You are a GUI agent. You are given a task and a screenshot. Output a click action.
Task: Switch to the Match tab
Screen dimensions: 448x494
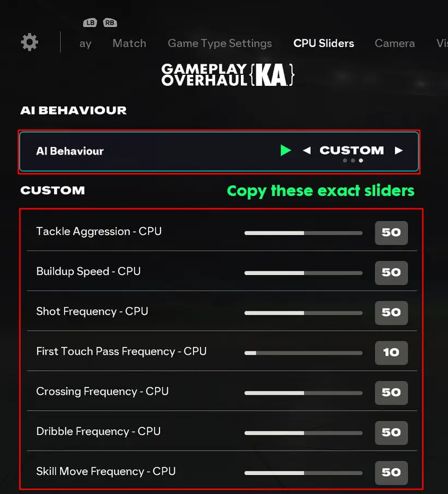coord(129,43)
